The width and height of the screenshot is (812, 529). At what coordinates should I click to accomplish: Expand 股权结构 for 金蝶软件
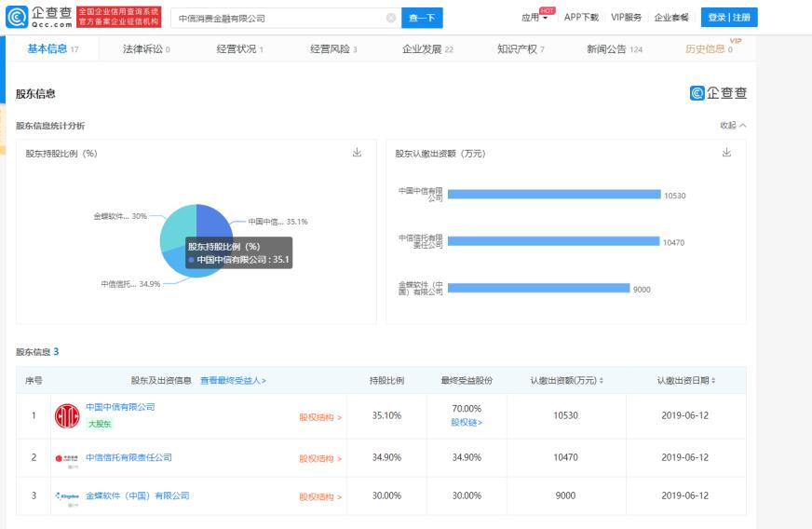pos(320,497)
